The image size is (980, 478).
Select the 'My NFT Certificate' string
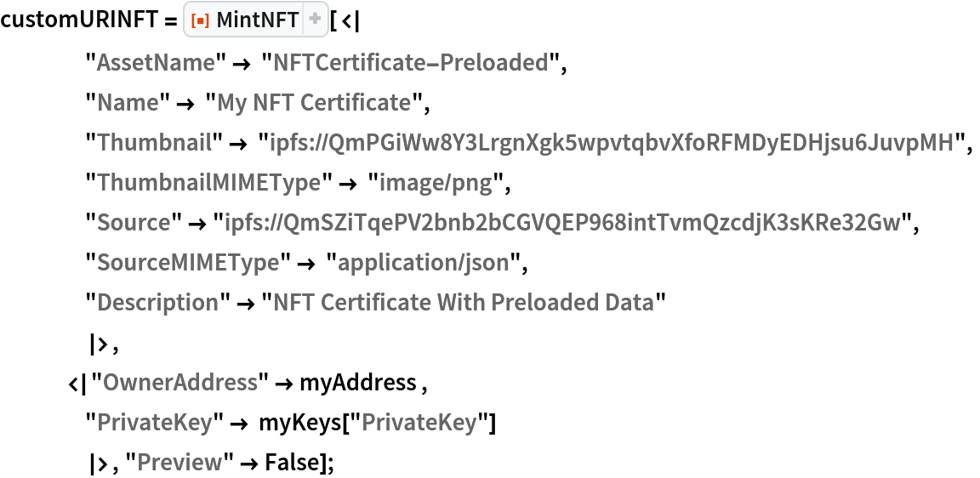point(314,103)
